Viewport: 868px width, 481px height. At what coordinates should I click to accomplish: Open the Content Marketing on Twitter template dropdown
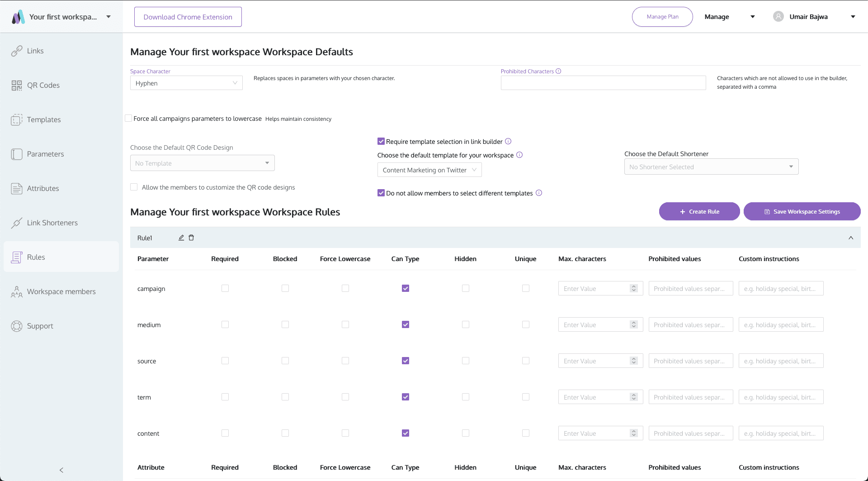pyautogui.click(x=429, y=170)
